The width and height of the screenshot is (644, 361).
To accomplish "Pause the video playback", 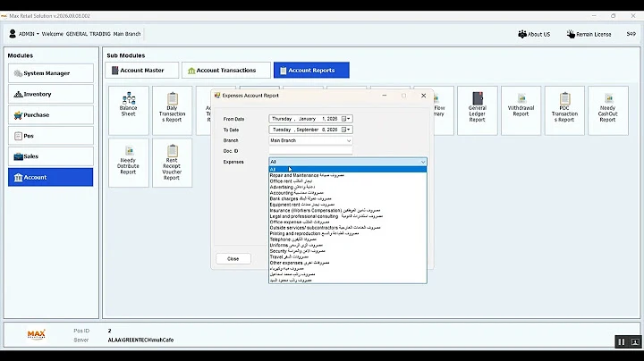I will [622, 341].
